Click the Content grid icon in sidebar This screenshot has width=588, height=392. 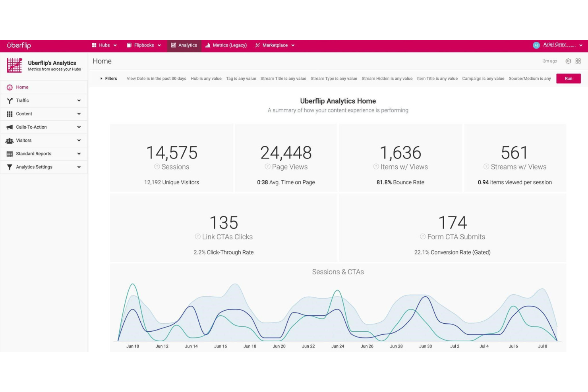10,114
